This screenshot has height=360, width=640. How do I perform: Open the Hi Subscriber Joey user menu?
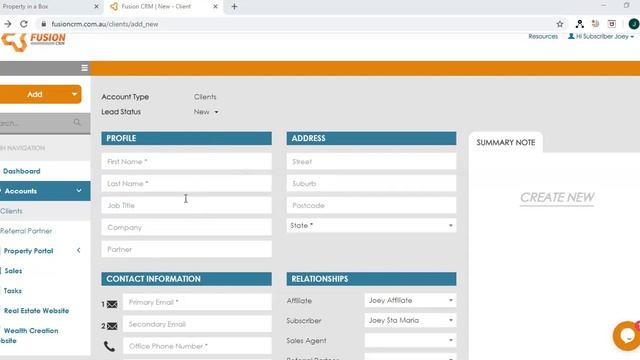pos(601,36)
